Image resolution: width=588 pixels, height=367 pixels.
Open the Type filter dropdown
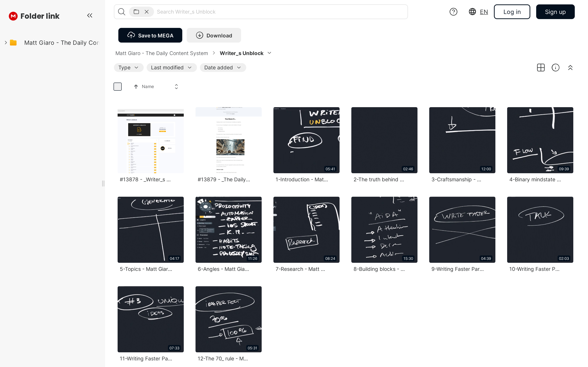(x=129, y=68)
